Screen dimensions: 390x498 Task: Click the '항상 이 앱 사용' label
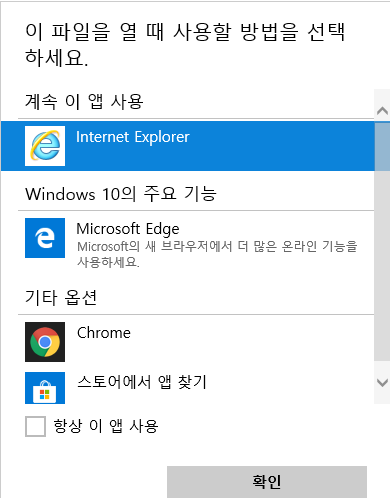pos(106,426)
